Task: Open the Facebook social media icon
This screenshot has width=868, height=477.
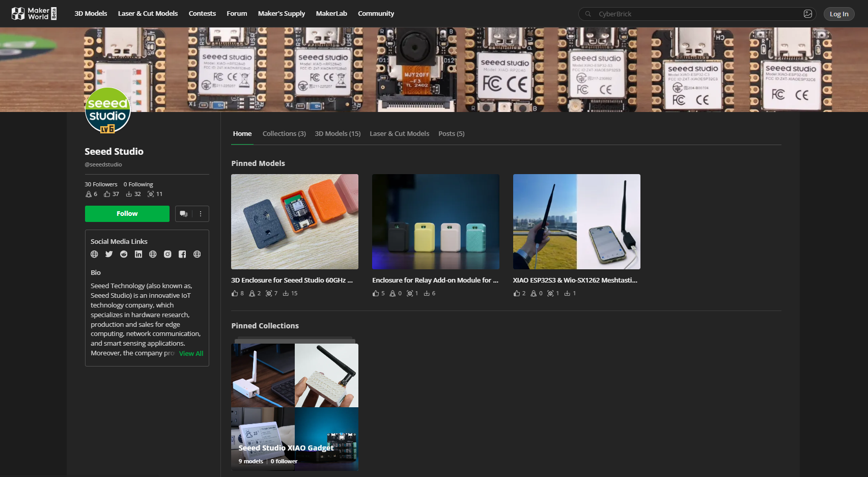Action: [182, 254]
